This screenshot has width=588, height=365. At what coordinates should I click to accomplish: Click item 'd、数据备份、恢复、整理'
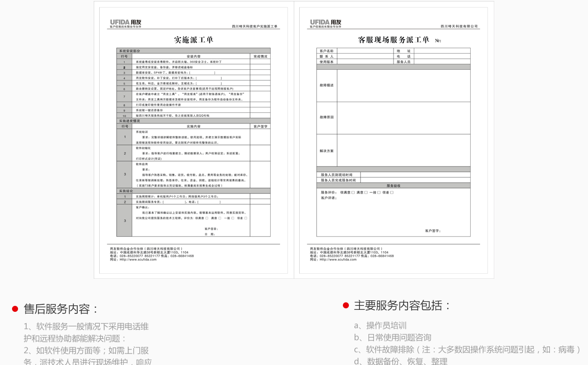[401, 361]
